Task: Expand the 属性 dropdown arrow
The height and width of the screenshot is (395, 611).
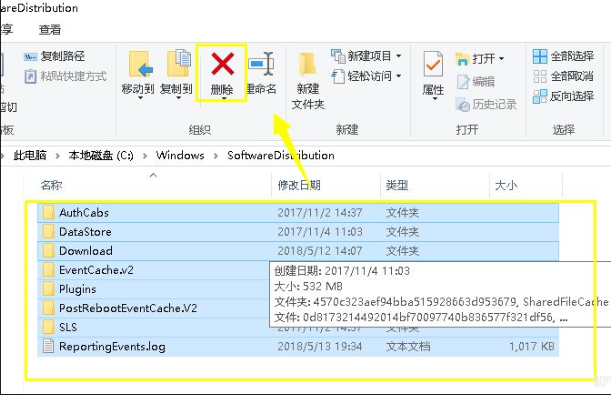Action: 435,99
